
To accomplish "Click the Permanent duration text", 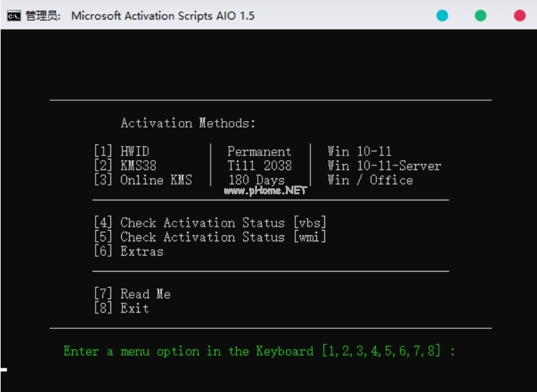I will [259, 151].
